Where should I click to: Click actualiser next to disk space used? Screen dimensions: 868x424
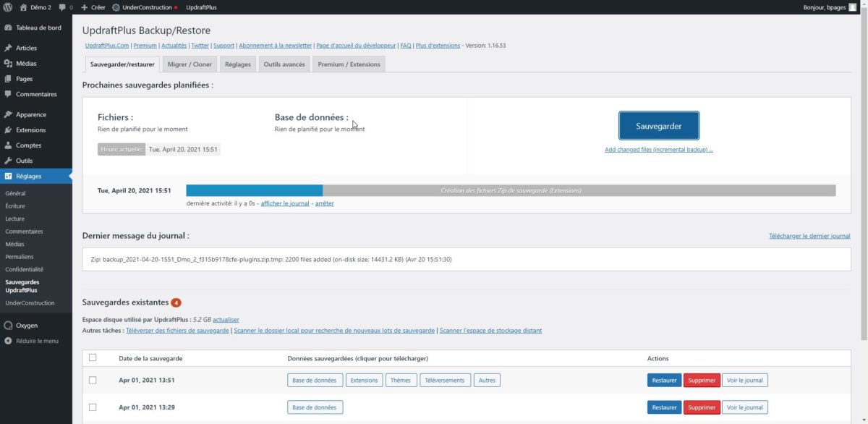coord(226,319)
